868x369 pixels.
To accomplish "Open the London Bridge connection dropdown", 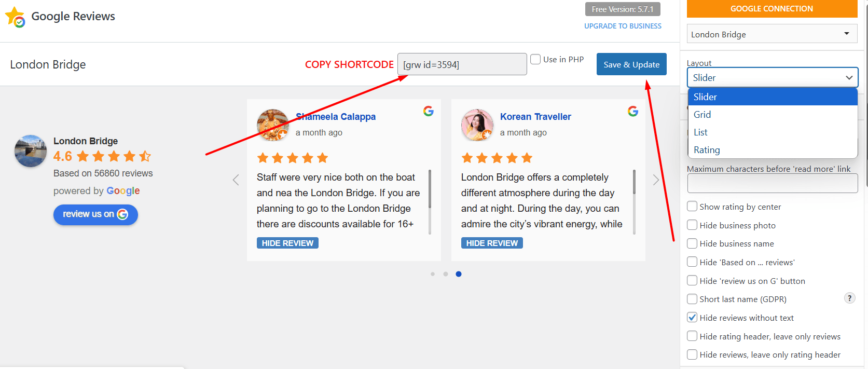I will [772, 34].
